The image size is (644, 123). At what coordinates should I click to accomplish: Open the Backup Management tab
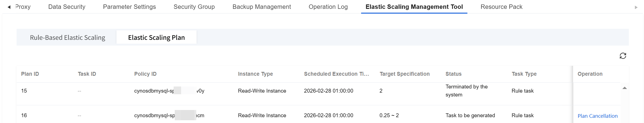(261, 7)
